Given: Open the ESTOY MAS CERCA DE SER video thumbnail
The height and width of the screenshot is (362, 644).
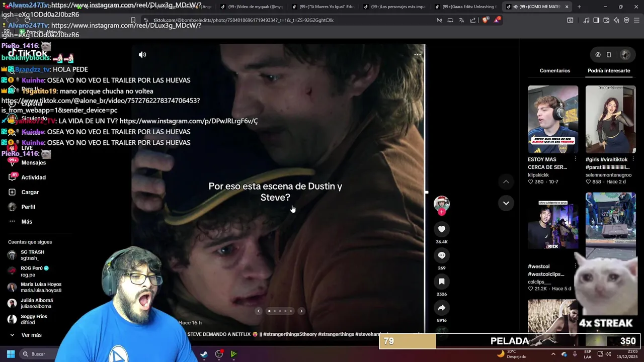Looking at the screenshot, I should (553, 119).
